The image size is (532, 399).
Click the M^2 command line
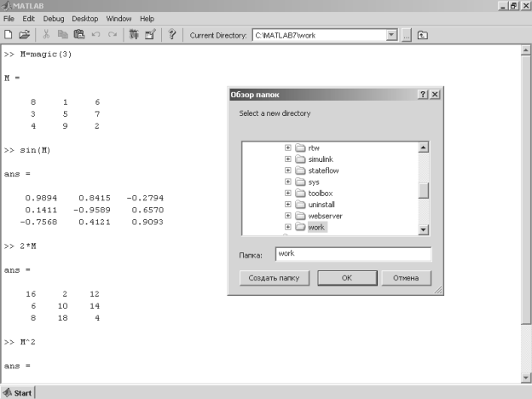20,342
